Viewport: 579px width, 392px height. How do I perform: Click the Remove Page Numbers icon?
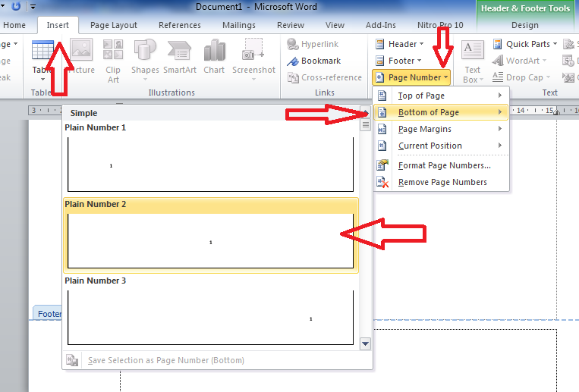pos(382,182)
